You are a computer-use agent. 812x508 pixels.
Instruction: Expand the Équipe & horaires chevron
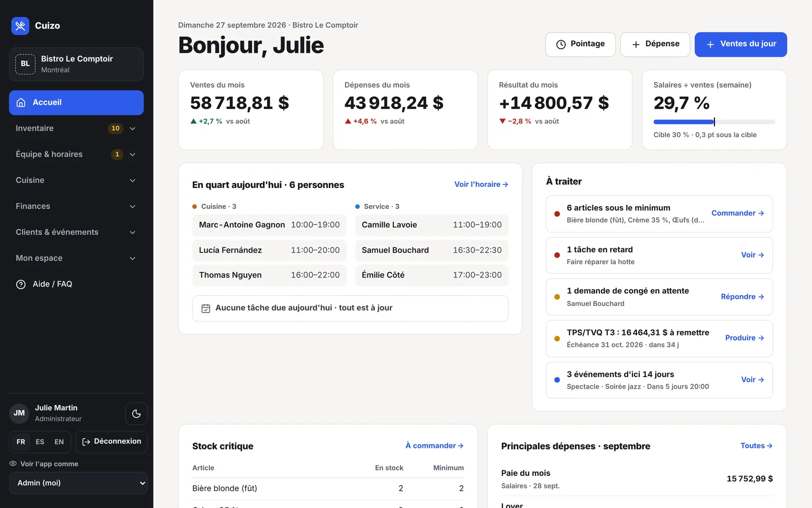click(132, 154)
